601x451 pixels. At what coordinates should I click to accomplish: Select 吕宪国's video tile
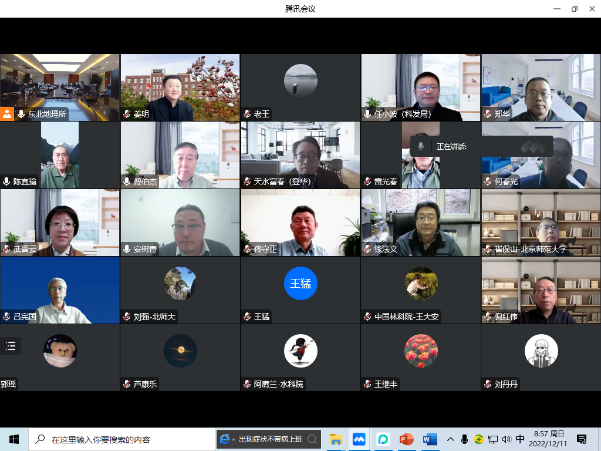coord(60,290)
